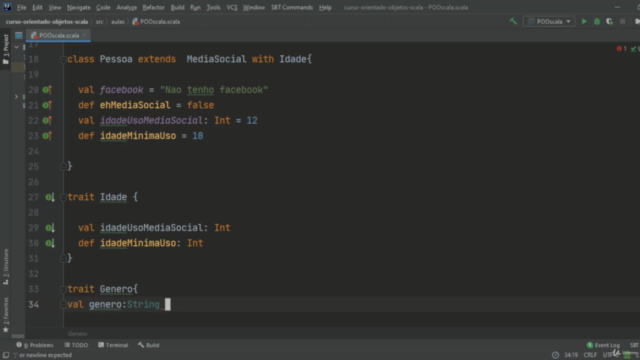The width and height of the screenshot is (640, 360).
Task: Click the curso-orientado-objetos-scala breadcrumb
Action: (47, 22)
